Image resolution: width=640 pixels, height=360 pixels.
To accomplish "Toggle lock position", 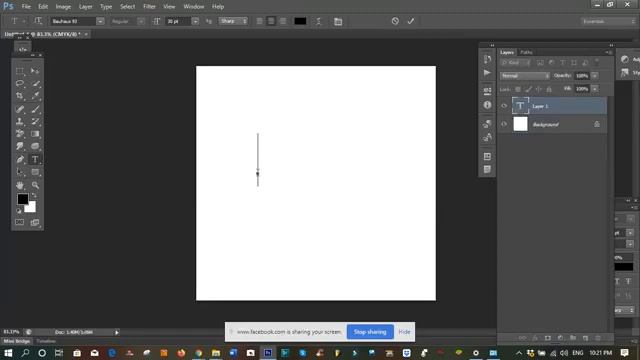I will (x=538, y=89).
